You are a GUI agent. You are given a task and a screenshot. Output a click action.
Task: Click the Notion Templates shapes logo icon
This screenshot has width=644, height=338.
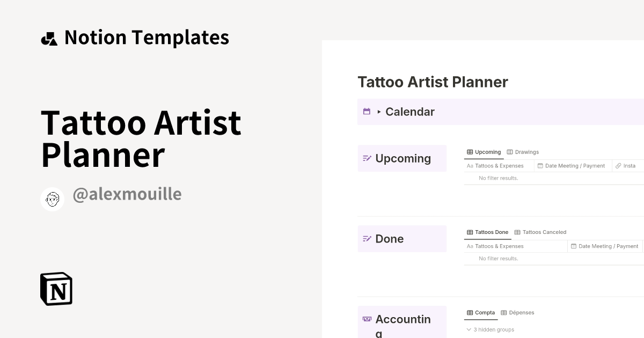pos(49,38)
